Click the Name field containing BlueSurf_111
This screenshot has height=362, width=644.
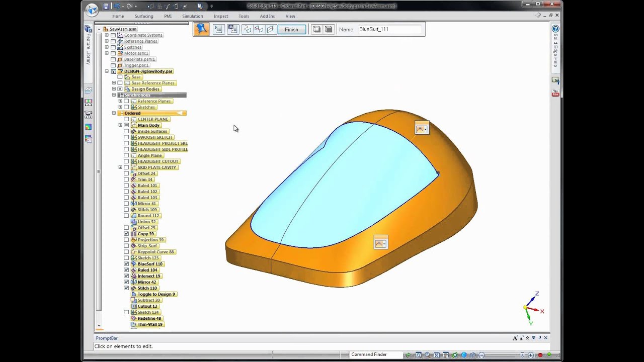tap(389, 30)
